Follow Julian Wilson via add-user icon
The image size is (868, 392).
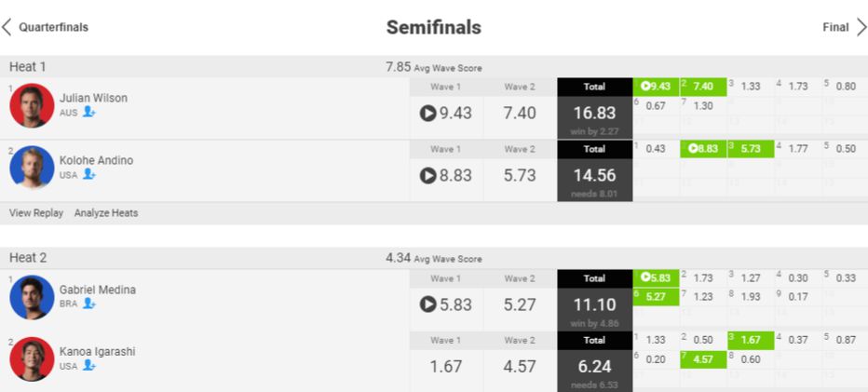coord(89,112)
